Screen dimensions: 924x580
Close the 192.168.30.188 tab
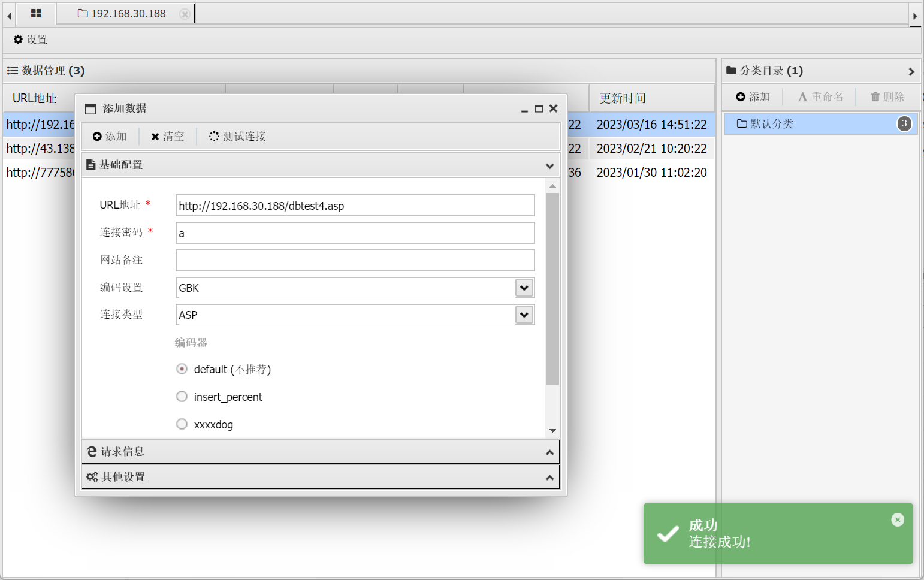[x=185, y=14]
